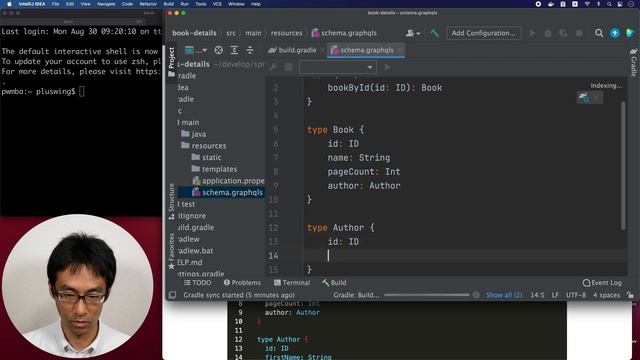Open the Refactor menu in menu bar
Viewport: 640px width, 360px height.
[x=148, y=4]
